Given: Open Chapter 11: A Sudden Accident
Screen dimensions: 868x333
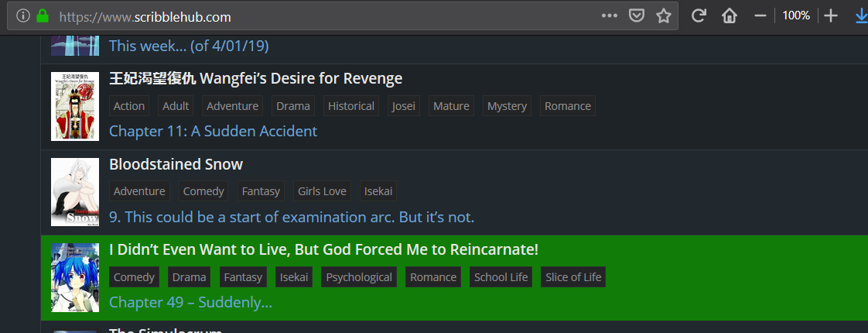Looking at the screenshot, I should (213, 131).
